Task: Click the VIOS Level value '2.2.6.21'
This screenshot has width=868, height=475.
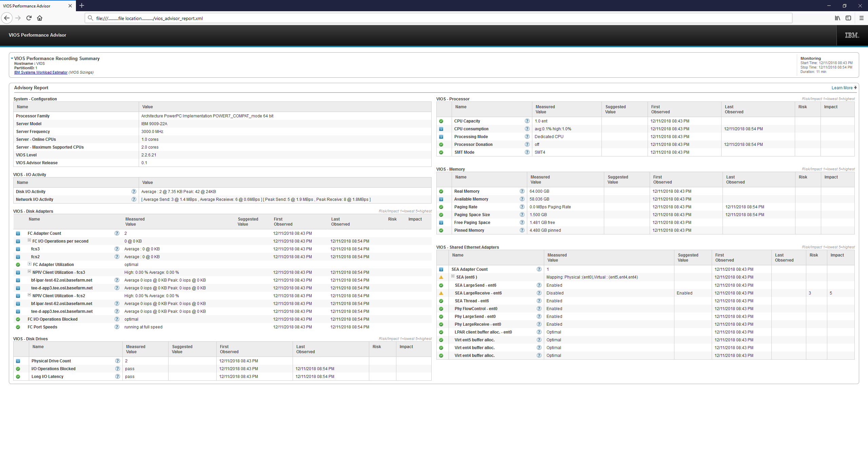Action: tap(149, 155)
